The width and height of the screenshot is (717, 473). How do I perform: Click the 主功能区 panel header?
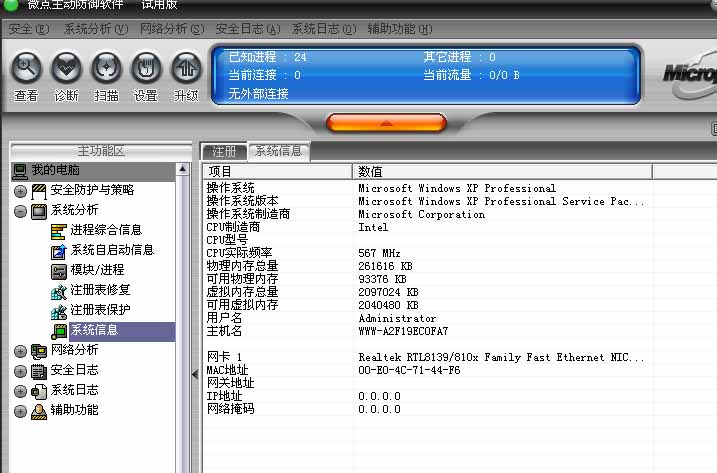(101, 151)
